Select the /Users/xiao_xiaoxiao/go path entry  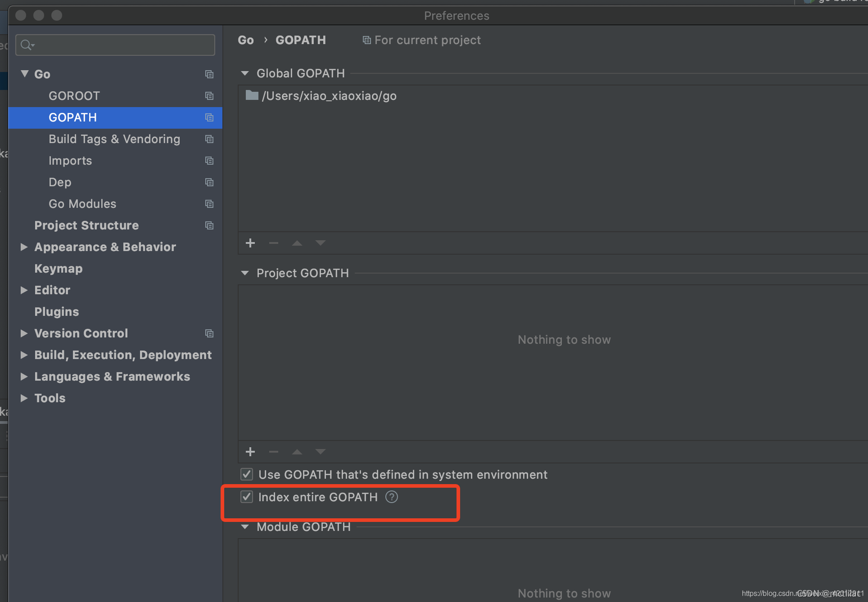(x=329, y=96)
